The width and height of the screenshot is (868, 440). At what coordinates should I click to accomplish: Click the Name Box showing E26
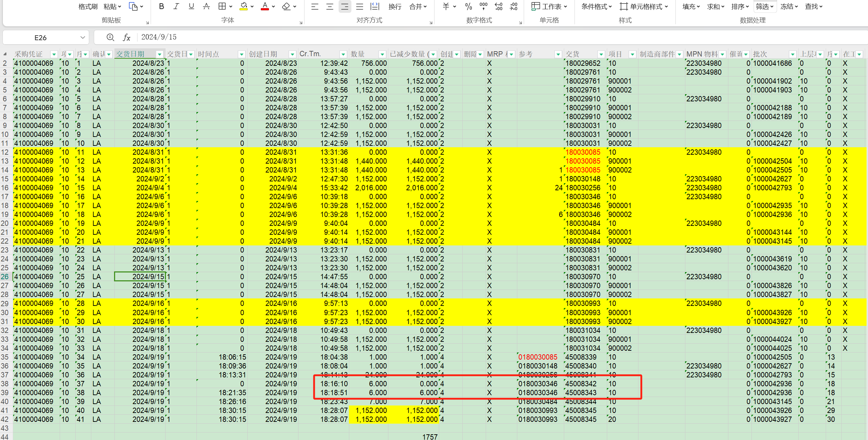coord(41,37)
